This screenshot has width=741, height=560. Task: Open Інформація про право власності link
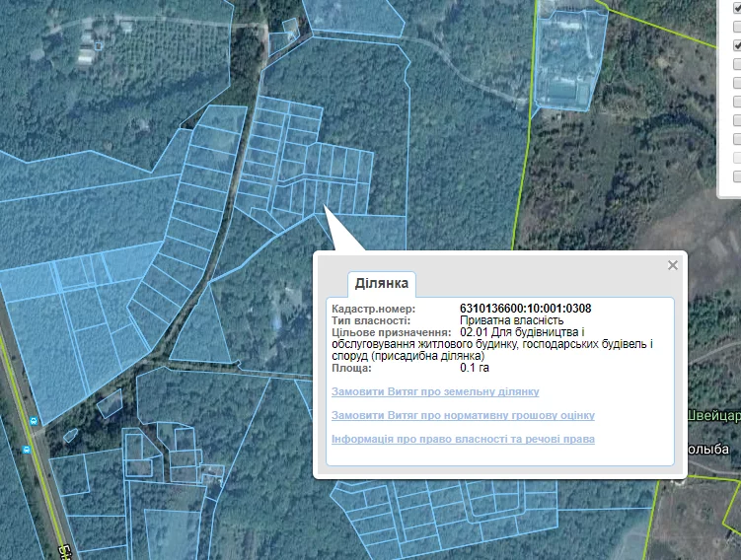point(463,439)
